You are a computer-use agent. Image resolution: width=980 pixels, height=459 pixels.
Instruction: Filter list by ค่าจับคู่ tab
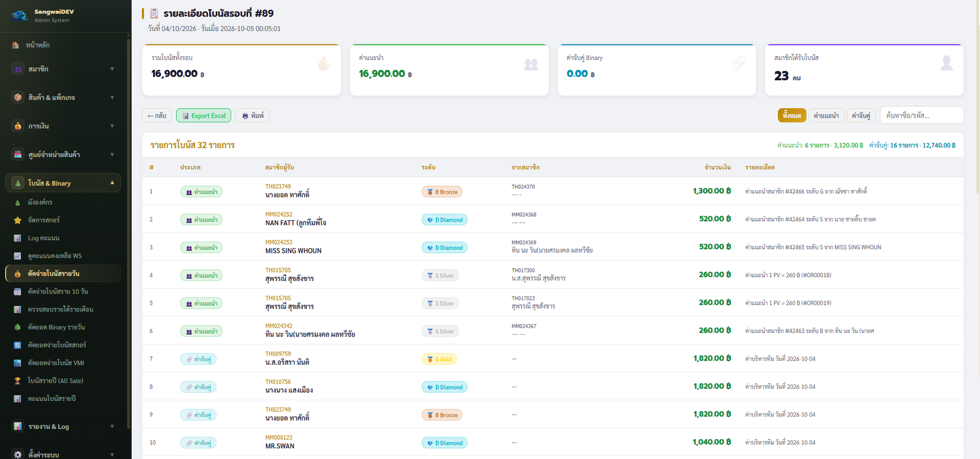(861, 115)
